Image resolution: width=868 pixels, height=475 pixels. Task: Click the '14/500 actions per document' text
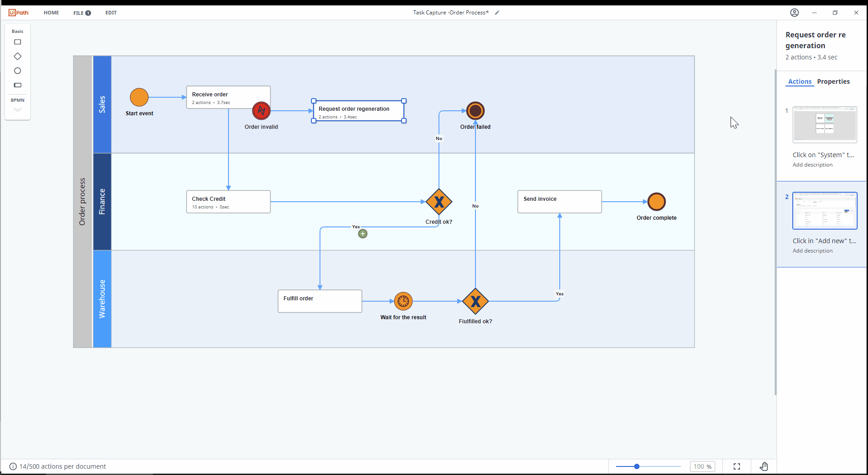[x=63, y=466]
